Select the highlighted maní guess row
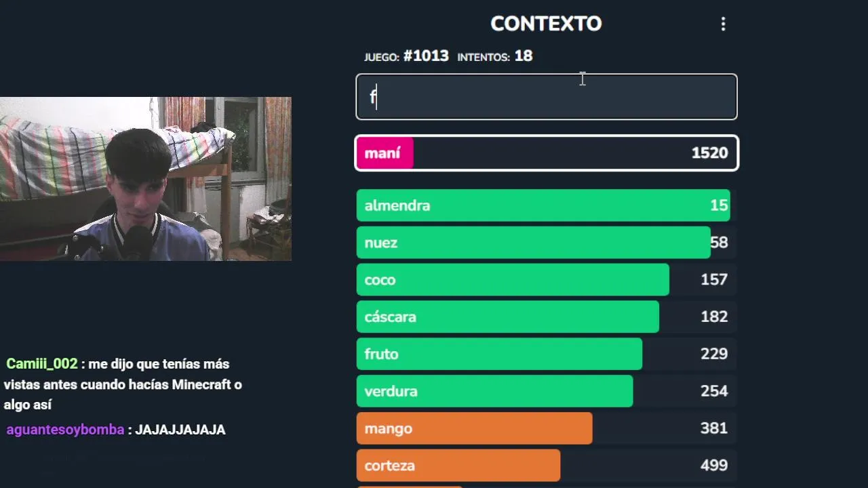The image size is (868, 488). (546, 153)
